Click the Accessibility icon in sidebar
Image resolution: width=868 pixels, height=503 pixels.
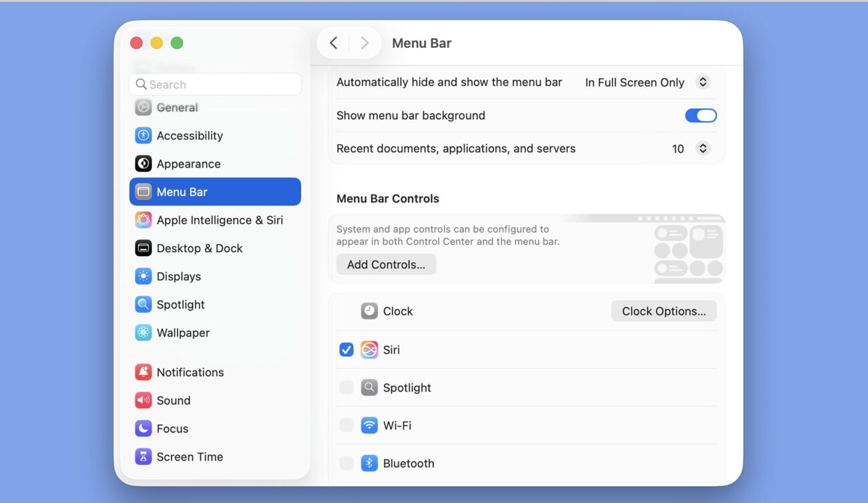pyautogui.click(x=143, y=135)
